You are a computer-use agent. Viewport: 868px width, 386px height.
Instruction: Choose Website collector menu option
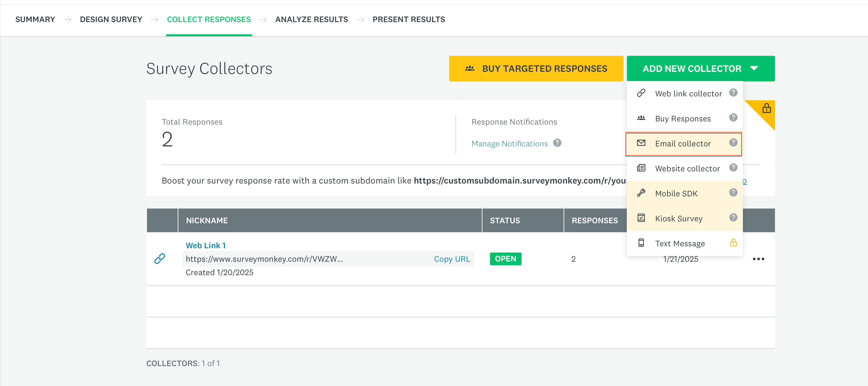coord(687,168)
